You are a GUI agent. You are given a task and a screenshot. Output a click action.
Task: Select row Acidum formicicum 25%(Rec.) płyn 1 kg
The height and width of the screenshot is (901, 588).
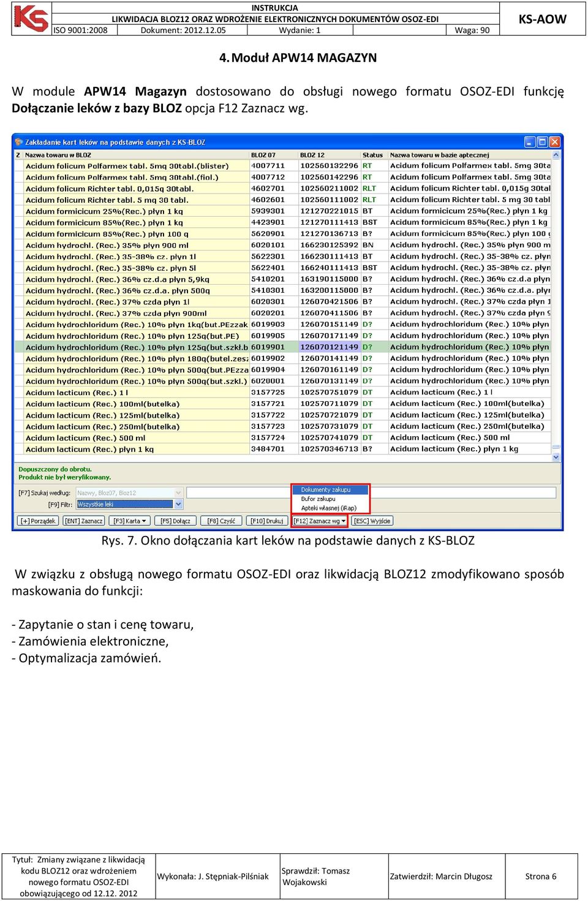[x=282, y=211]
